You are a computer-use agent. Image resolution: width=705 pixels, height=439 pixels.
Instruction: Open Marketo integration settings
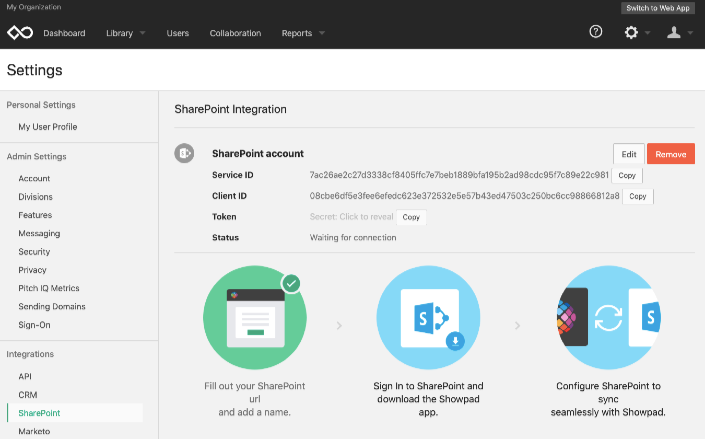(x=34, y=431)
